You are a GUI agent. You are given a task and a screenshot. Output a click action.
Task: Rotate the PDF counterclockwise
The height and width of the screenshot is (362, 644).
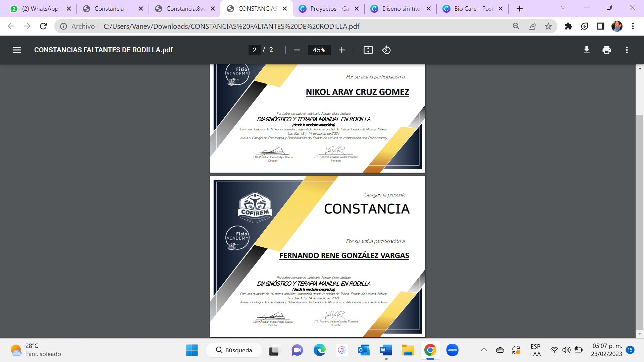386,50
